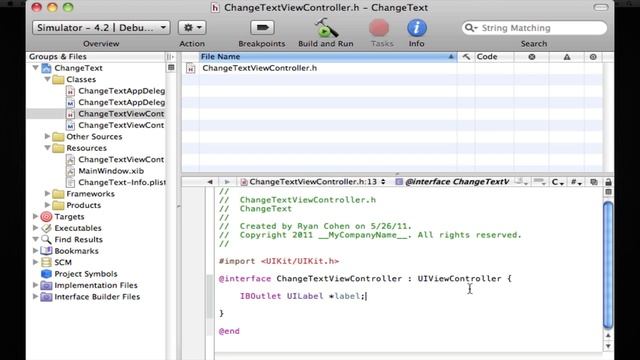Expand the Implementation Files smart group
The width and height of the screenshot is (640, 360).
pos(36,285)
